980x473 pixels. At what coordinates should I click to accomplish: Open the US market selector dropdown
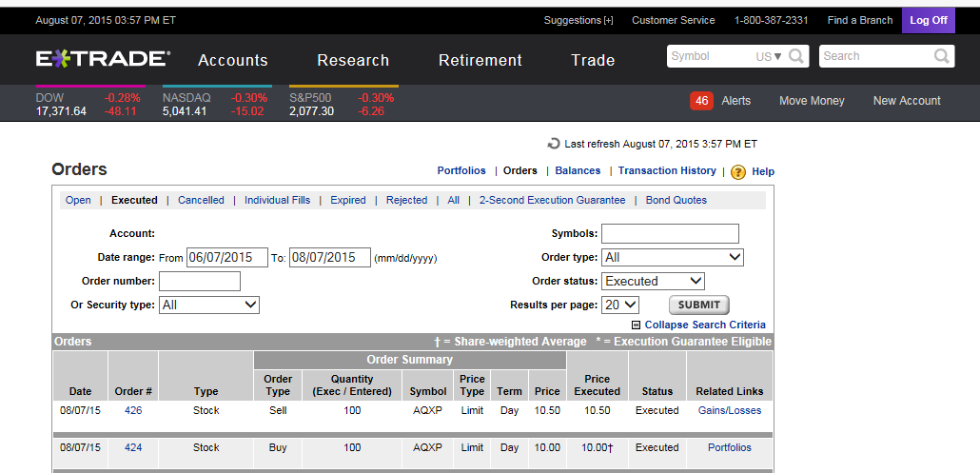click(x=769, y=56)
